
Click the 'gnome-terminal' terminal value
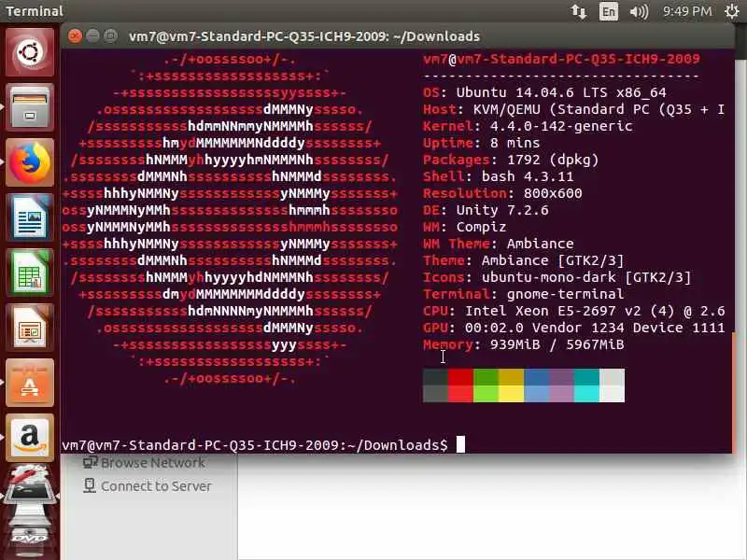(565, 294)
